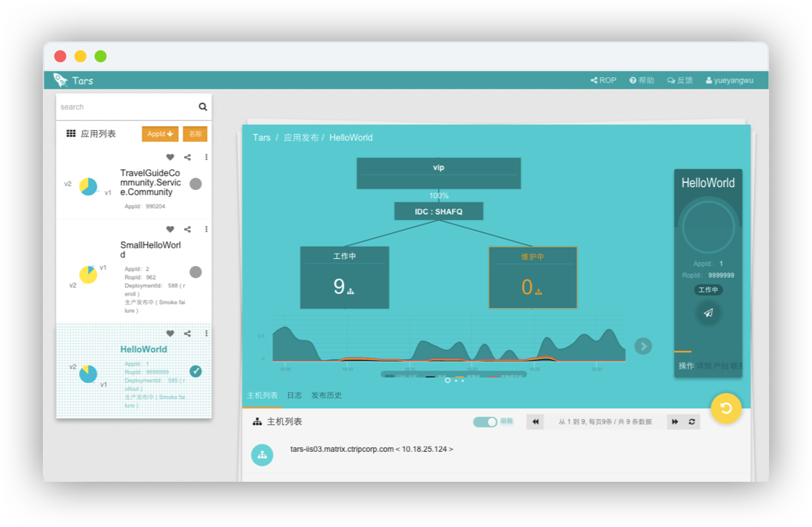This screenshot has width=812, height=527.
Task: Click the yellow circular rollback button
Action: click(725, 408)
